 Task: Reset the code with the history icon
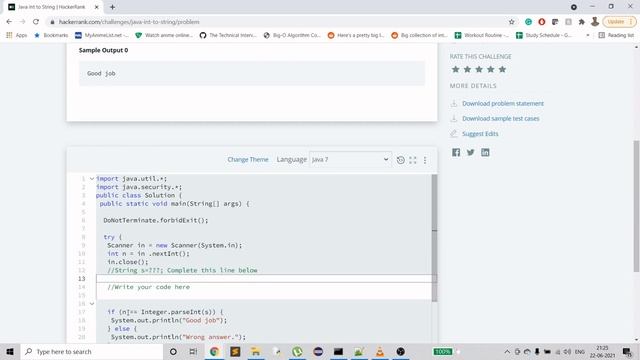click(x=400, y=160)
